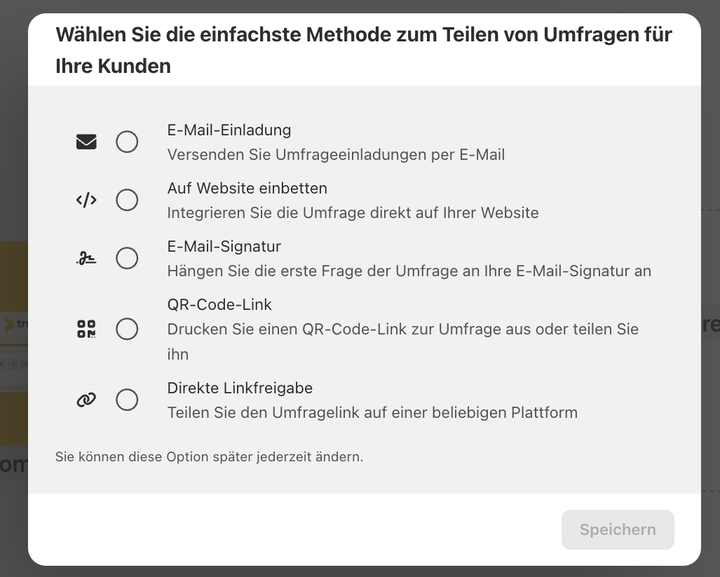This screenshot has height=577, width=720.
Task: Enable the QR-Code-Link radio option
Action: (127, 329)
